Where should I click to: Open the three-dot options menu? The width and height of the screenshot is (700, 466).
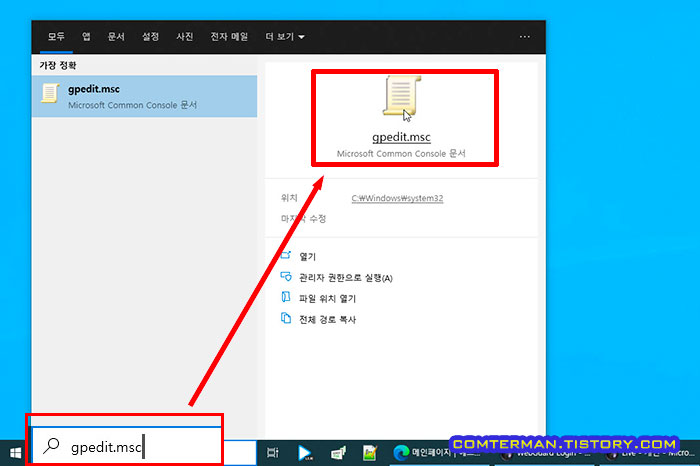click(525, 37)
